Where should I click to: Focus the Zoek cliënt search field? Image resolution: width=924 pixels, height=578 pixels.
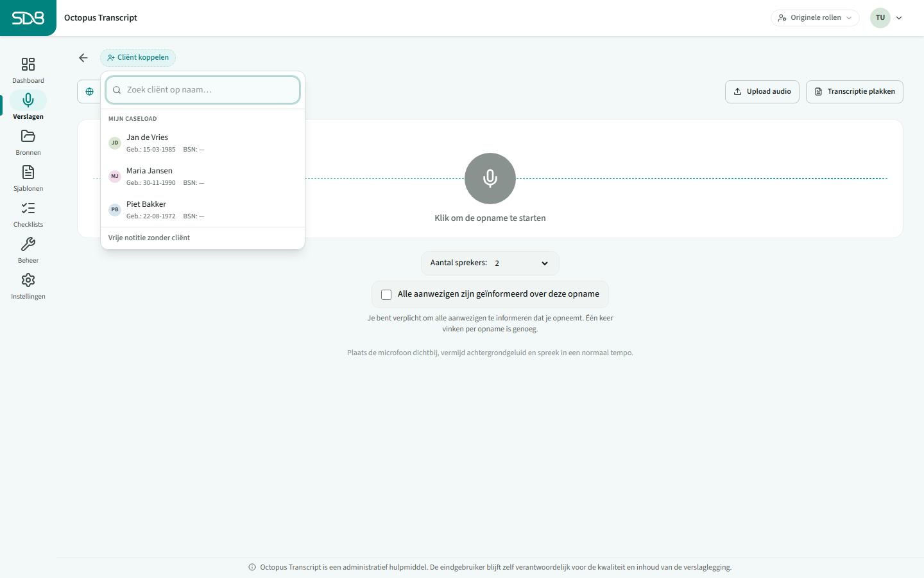click(203, 90)
